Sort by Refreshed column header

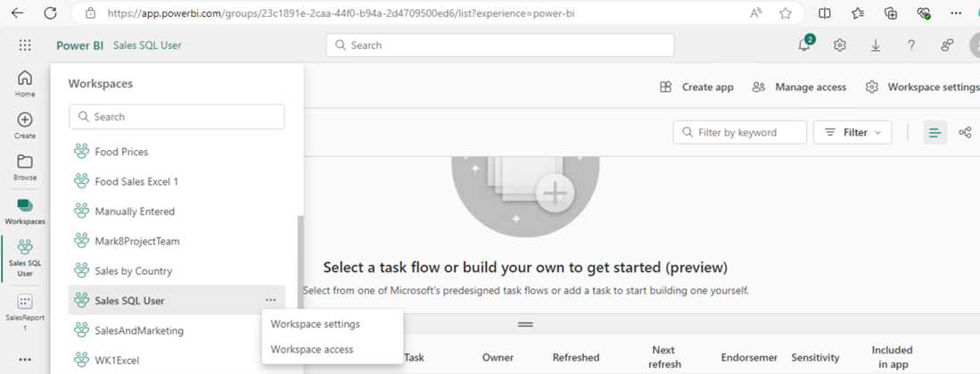pos(576,358)
